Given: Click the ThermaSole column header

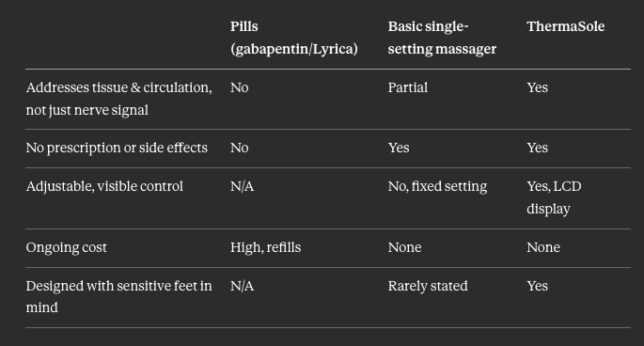Looking at the screenshot, I should coord(566,26).
